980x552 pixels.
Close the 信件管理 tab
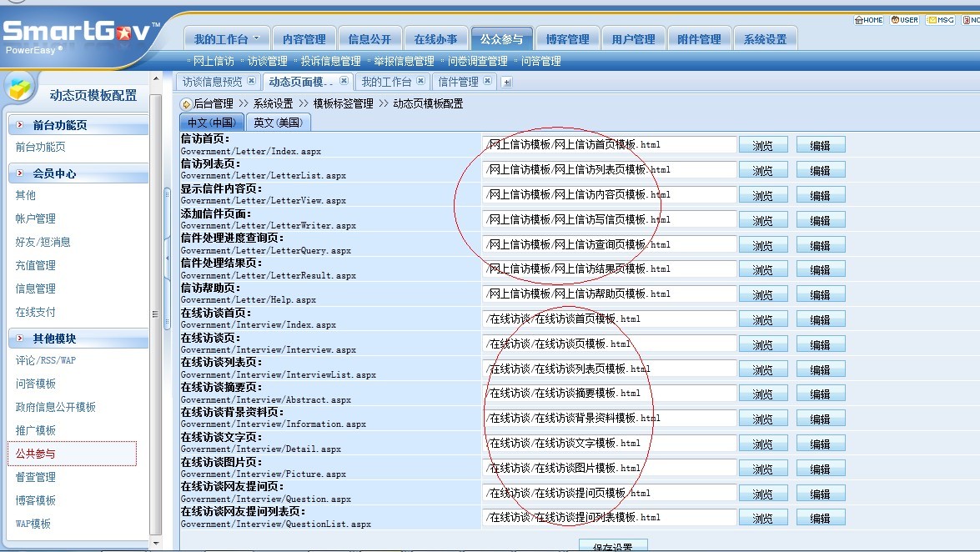487,81
